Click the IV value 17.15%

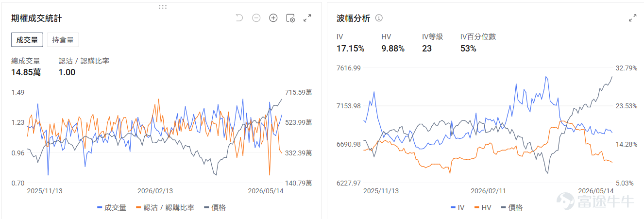(x=351, y=49)
